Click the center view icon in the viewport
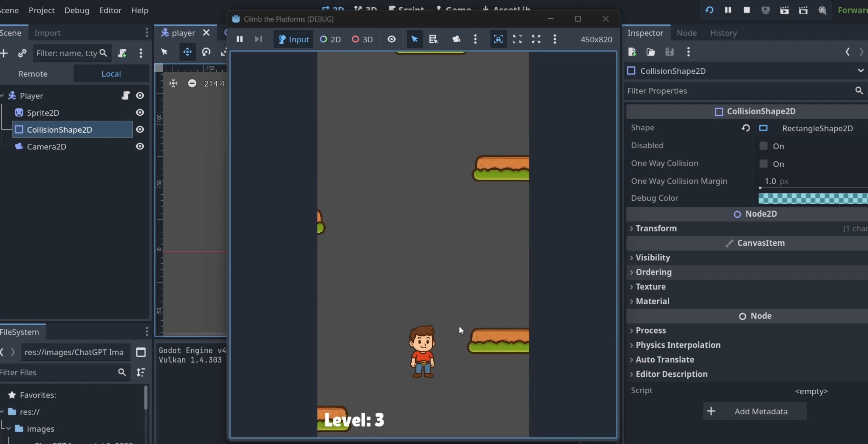This screenshot has width=868, height=444. [173, 84]
